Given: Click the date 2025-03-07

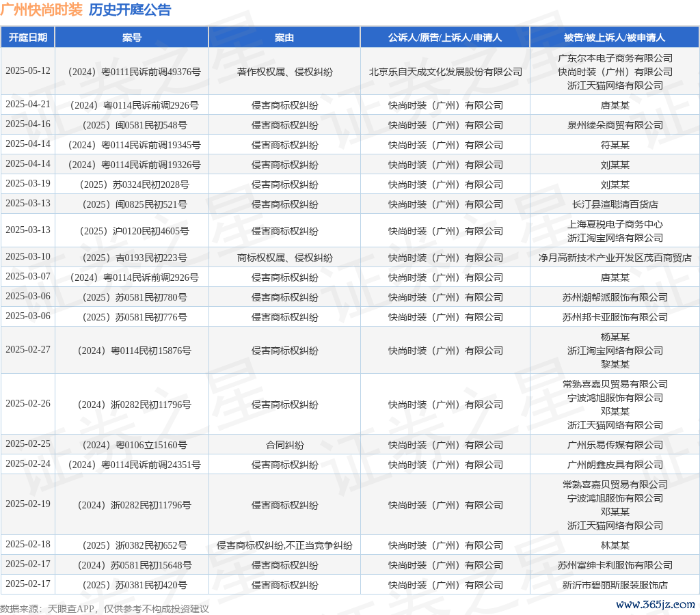Looking at the screenshot, I should [27, 276].
